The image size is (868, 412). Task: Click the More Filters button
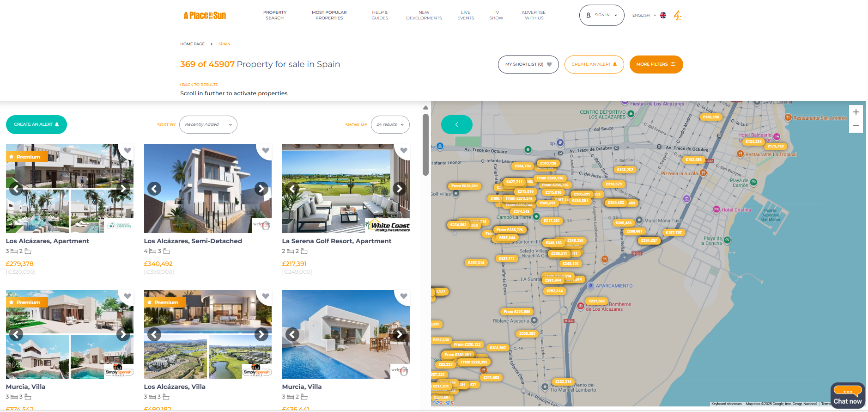point(656,64)
